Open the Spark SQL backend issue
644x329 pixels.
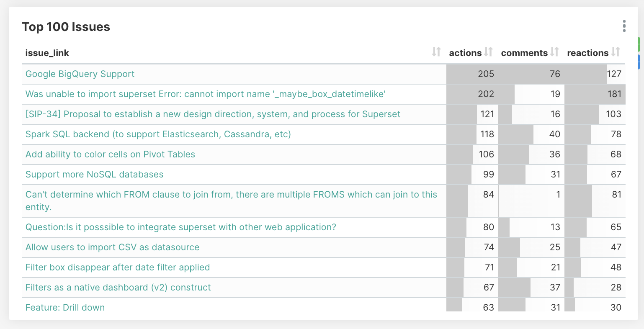(x=158, y=134)
